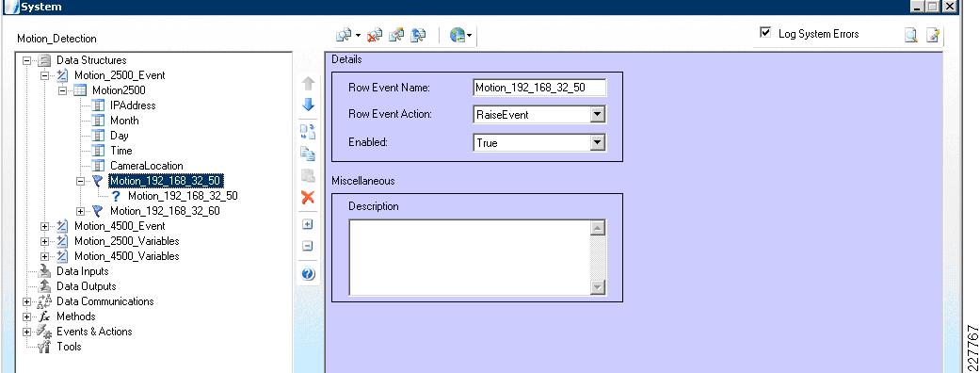
Task: Click the toolbar icon with the red X overlay
Action: [375, 35]
